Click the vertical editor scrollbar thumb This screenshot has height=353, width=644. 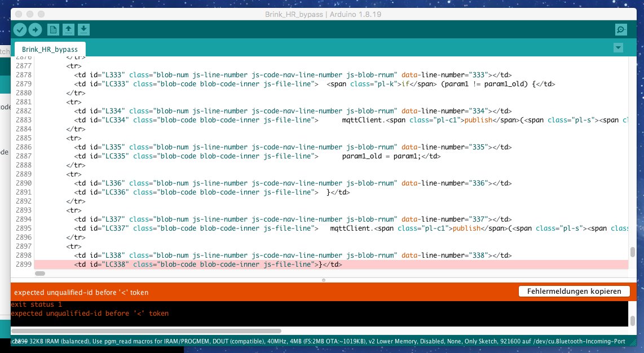click(x=633, y=252)
